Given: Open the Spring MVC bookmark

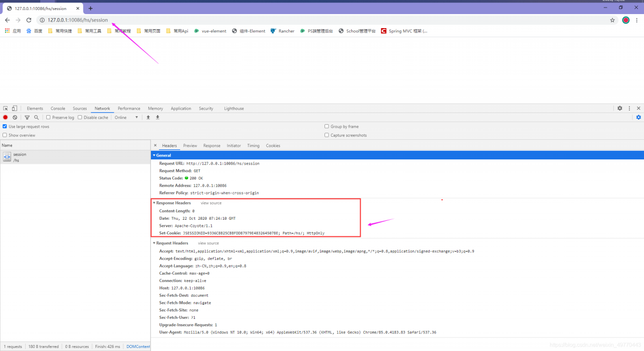Looking at the screenshot, I should click(404, 31).
